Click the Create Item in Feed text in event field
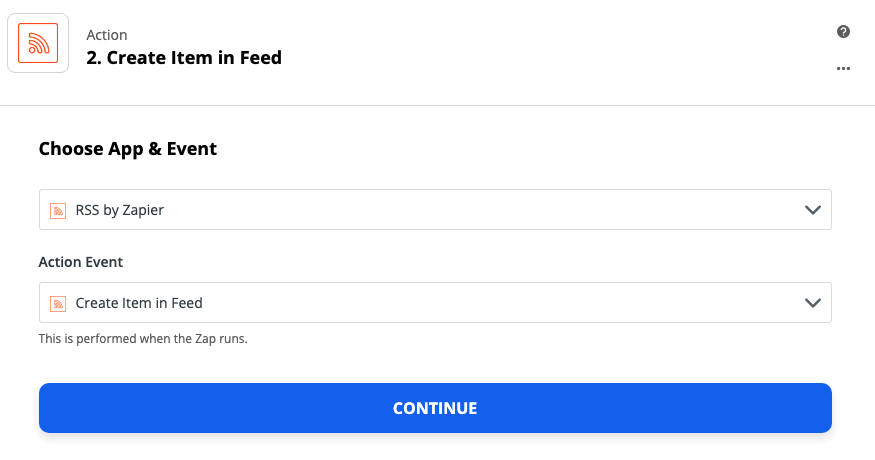The image size is (875, 460). [x=139, y=303]
